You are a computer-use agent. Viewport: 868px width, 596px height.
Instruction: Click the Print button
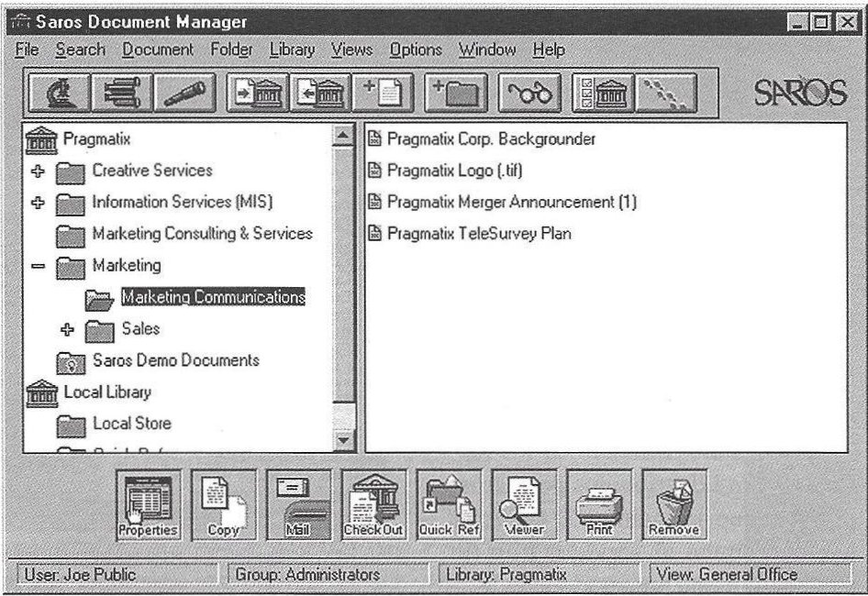pos(599,505)
